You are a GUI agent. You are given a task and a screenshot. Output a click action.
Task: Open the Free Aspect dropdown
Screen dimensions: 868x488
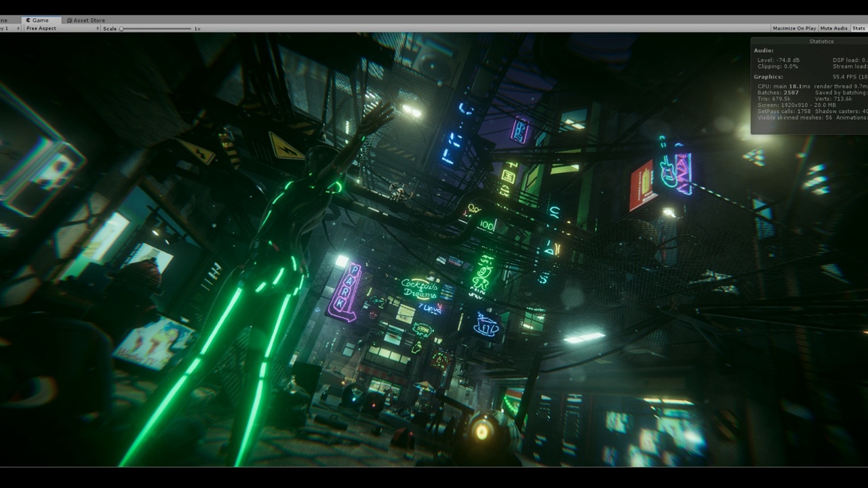(x=61, y=28)
